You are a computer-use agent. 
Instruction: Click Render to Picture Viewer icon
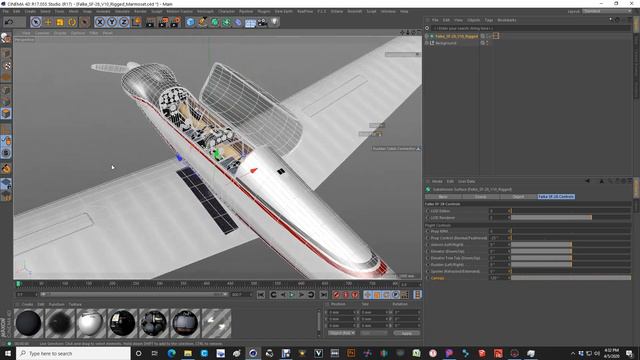[163, 22]
